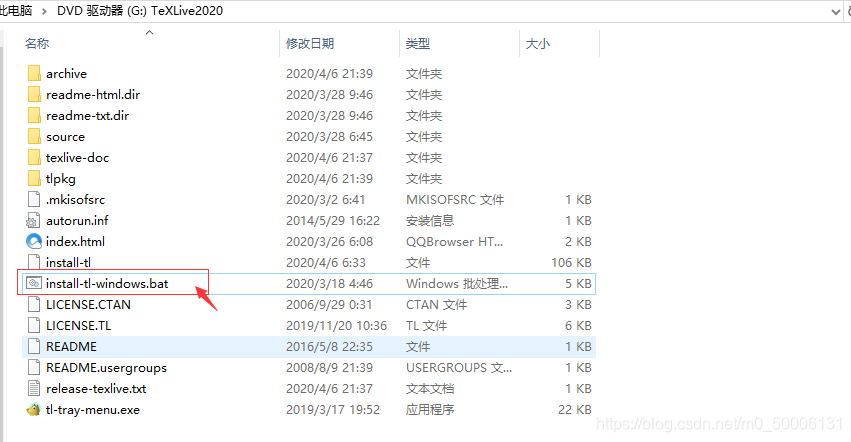851x442 pixels.
Task: Click the README file icon
Action: click(34, 346)
